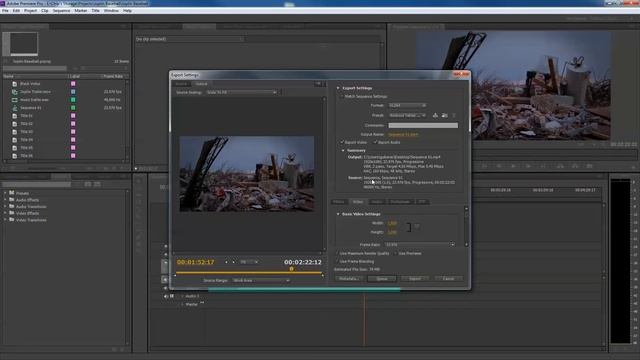Toggle Use Frame Blending checkbox

[337, 261]
